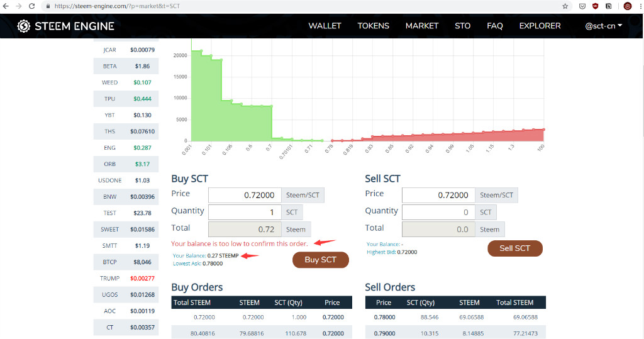The height and width of the screenshot is (339, 644).
Task: Click Your Balance 0.27 STEEMP link
Action: (206, 255)
